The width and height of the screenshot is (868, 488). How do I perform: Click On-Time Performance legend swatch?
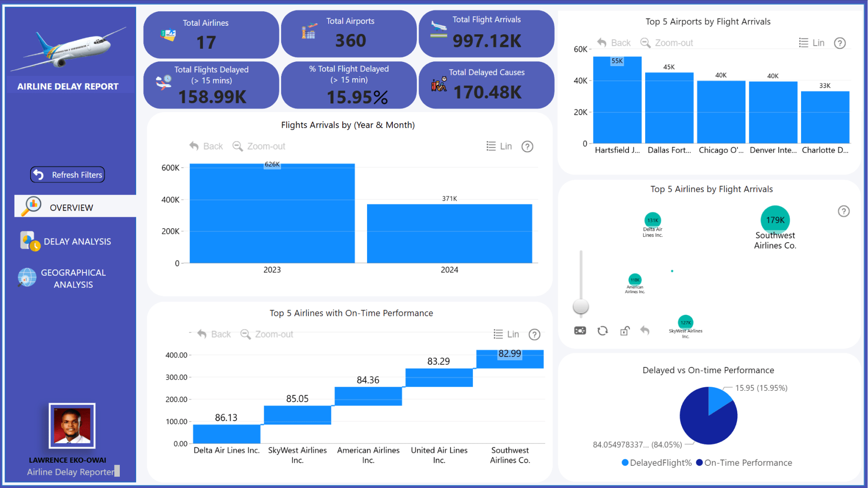[699, 463]
